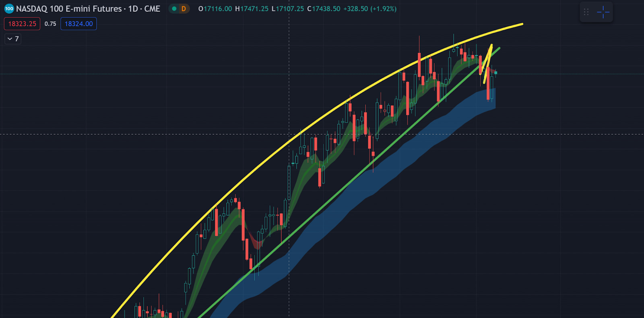
Task: Expand the collapsed indicators legend showing 7
Action: click(x=13, y=39)
